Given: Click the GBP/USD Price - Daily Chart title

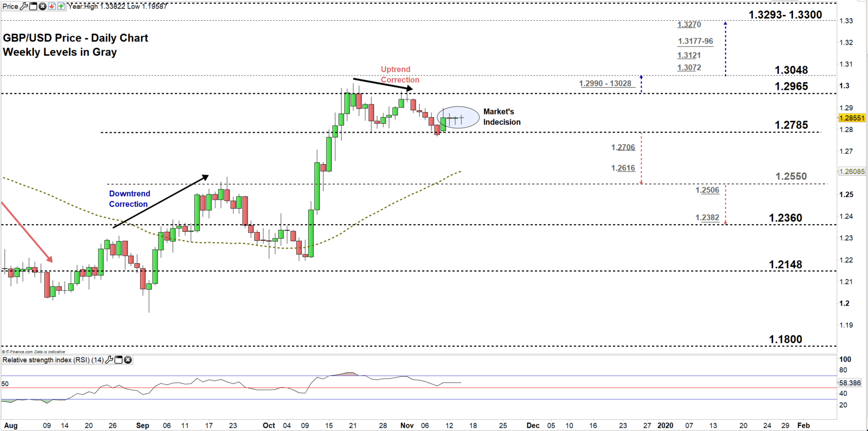Looking at the screenshot, I should 75,38.
